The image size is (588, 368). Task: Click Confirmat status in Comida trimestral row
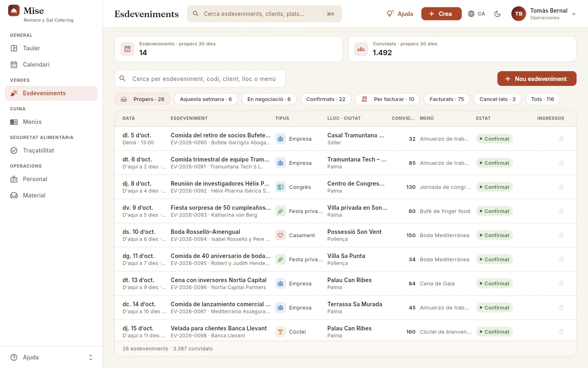(x=494, y=163)
